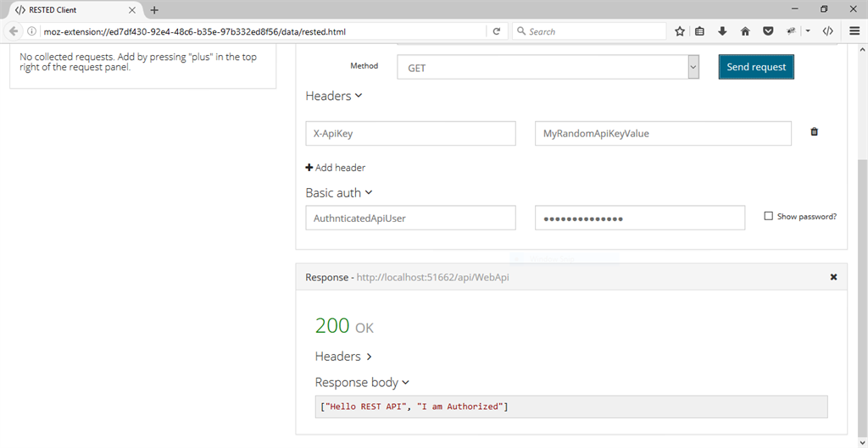
Task: Open the Firefox hamburger menu
Action: coord(854,31)
